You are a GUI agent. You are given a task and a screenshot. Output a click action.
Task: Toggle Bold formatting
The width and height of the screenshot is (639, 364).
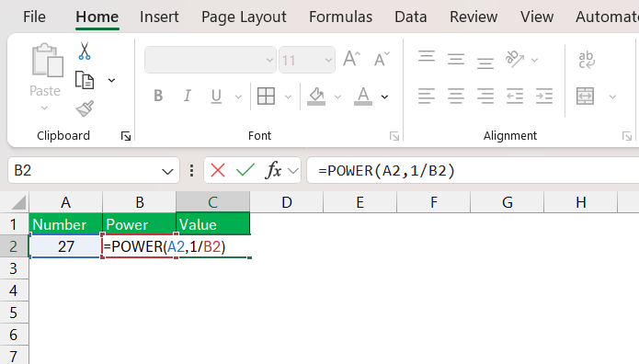tap(158, 97)
